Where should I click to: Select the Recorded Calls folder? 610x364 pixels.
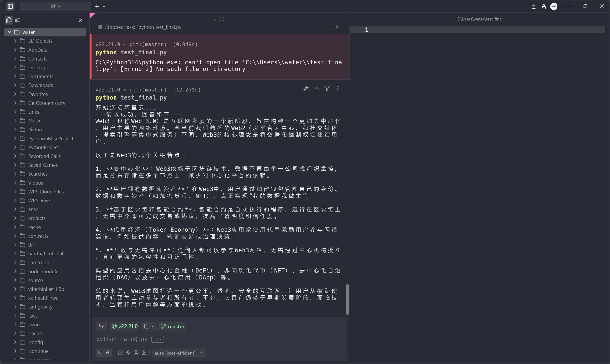45,156
